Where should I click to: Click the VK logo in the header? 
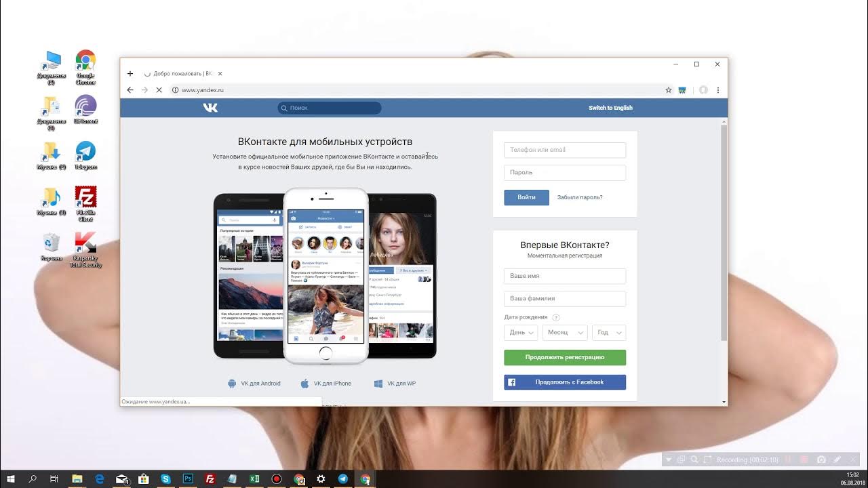[210, 108]
